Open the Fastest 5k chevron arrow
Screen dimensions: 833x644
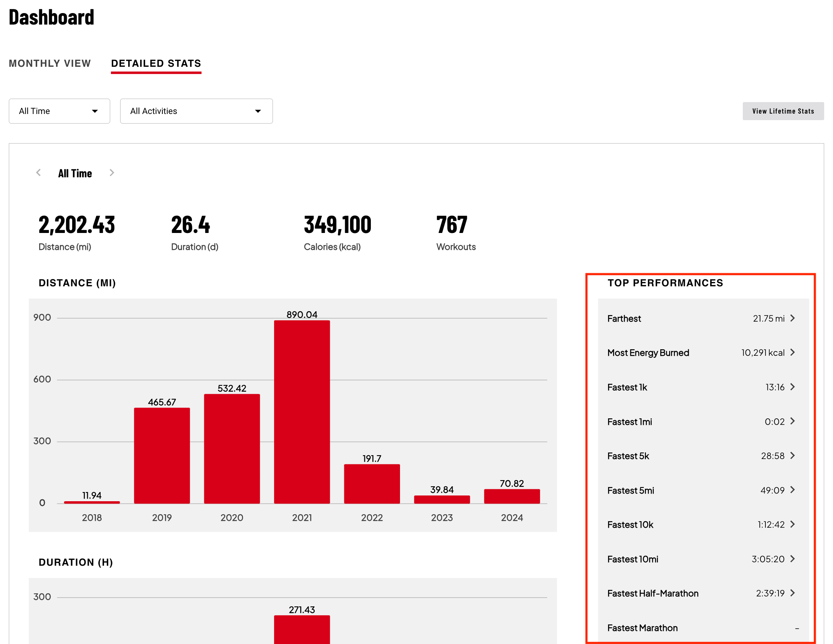(x=792, y=456)
